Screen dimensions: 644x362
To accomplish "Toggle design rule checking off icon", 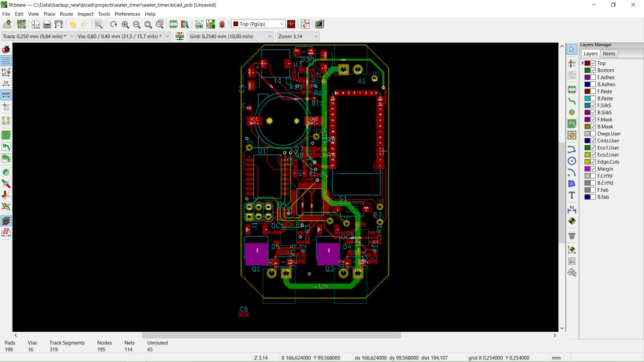I will pyautogui.click(x=6, y=49).
